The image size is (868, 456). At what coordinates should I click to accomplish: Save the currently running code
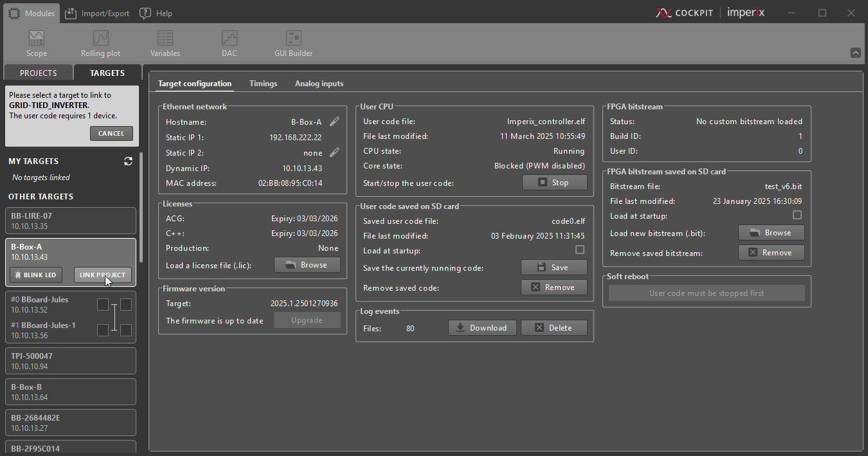coord(554,268)
